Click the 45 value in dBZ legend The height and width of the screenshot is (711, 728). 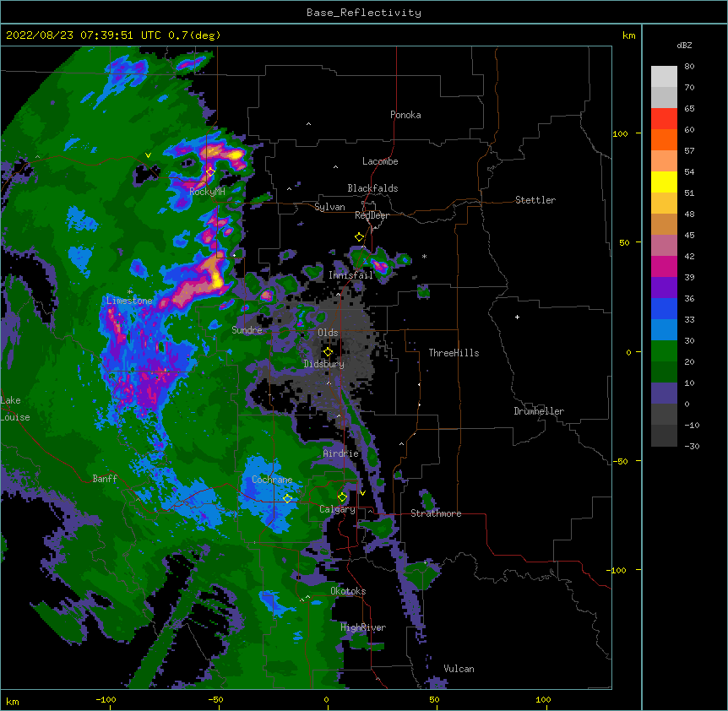(689, 236)
